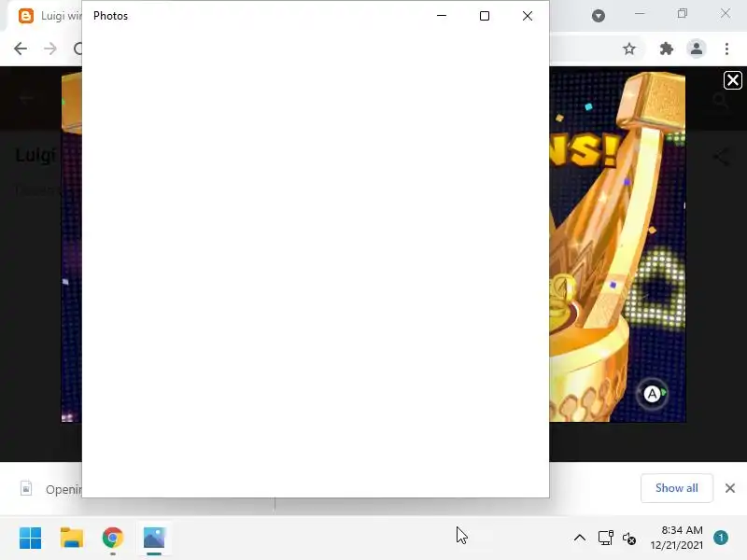
Task: Go forward in the Chrome browser
Action: [50, 49]
